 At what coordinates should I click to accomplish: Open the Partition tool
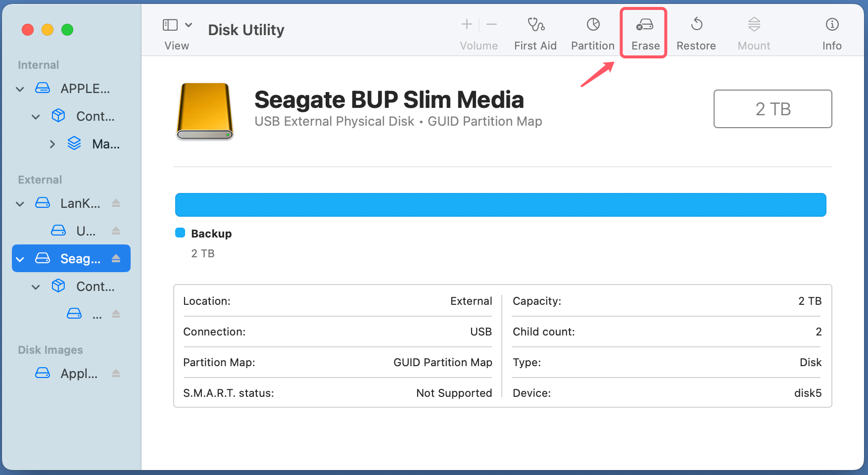(x=592, y=31)
